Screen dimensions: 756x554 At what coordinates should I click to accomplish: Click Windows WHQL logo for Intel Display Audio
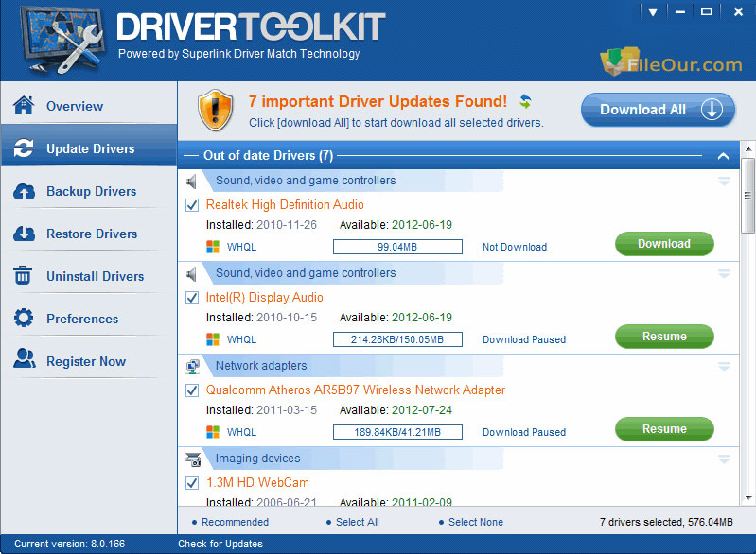click(x=213, y=339)
